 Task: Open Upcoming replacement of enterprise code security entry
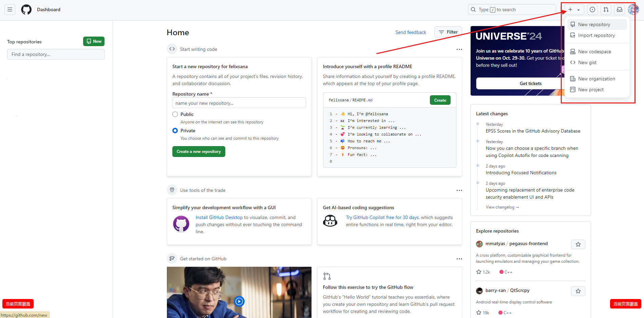pyautogui.click(x=530, y=194)
